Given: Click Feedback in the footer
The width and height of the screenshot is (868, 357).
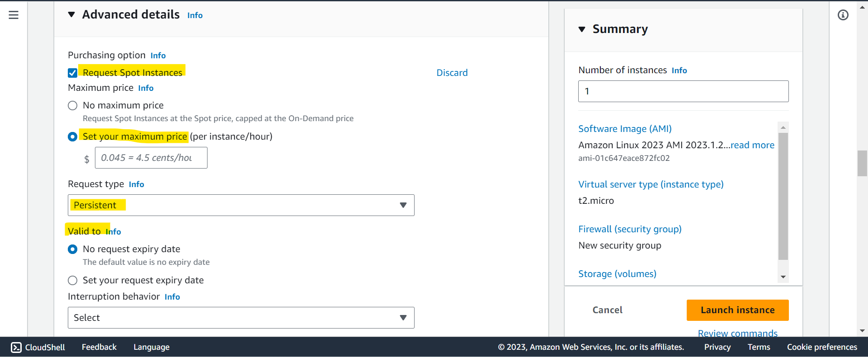Looking at the screenshot, I should pos(99,347).
